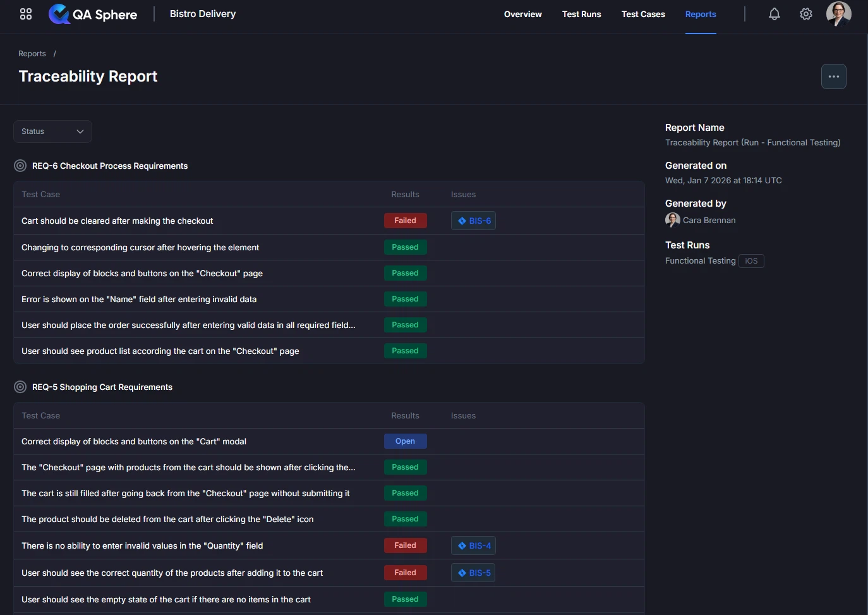
Task: Expand the Status filter dropdown
Action: click(52, 131)
